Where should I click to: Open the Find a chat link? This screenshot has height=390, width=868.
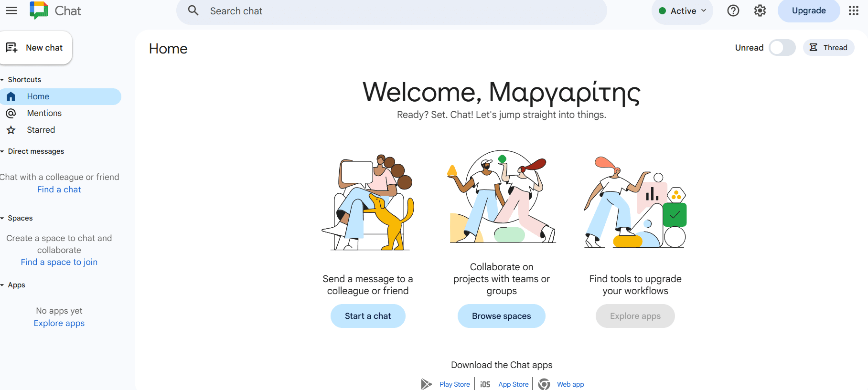tap(59, 190)
